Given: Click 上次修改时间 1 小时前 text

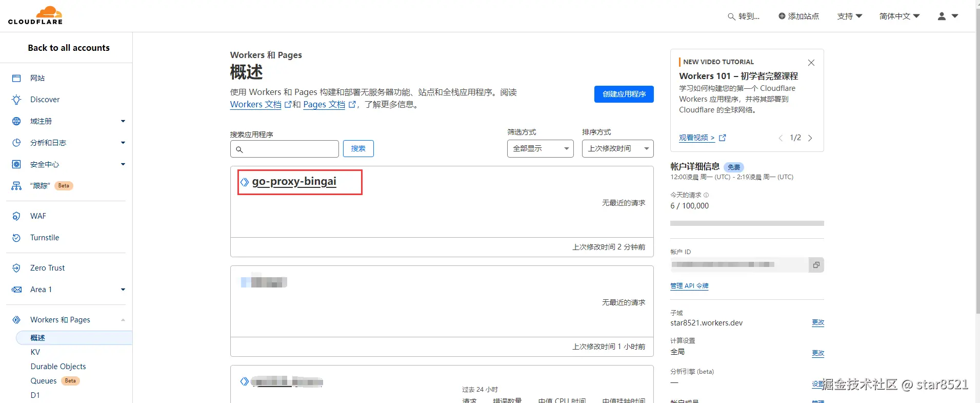Looking at the screenshot, I should (609, 347).
